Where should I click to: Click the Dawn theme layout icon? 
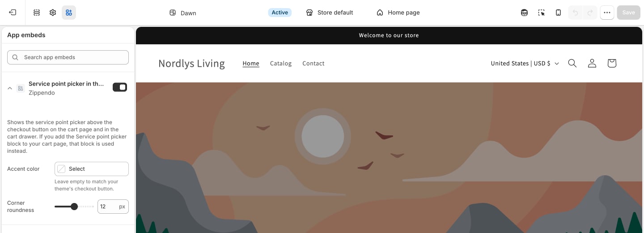pyautogui.click(x=173, y=13)
